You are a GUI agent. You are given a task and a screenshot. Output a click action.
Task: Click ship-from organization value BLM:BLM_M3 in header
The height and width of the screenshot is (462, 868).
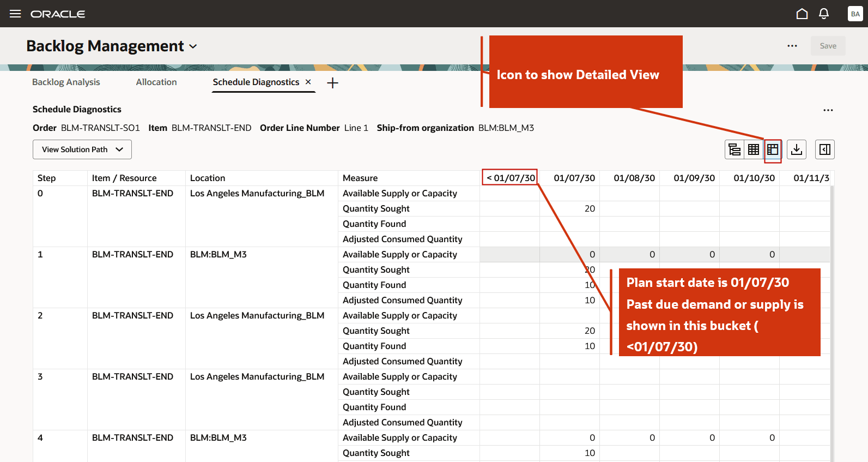(506, 128)
